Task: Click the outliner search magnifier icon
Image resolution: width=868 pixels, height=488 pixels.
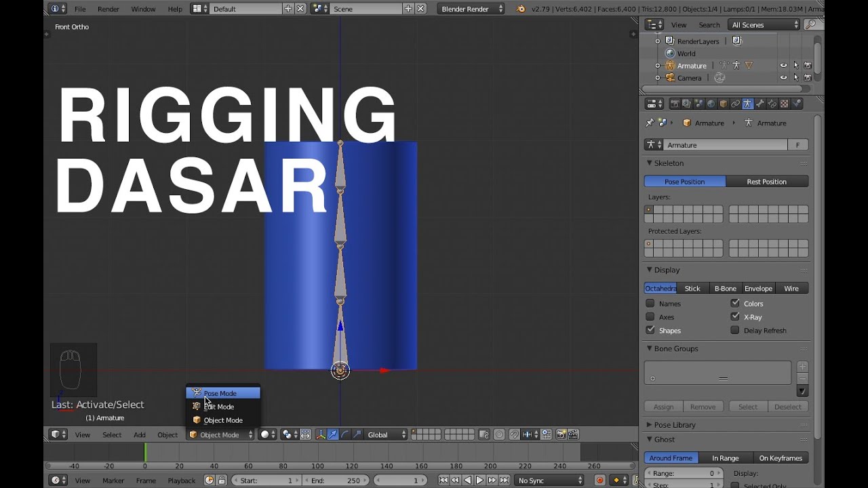Action: [x=810, y=24]
